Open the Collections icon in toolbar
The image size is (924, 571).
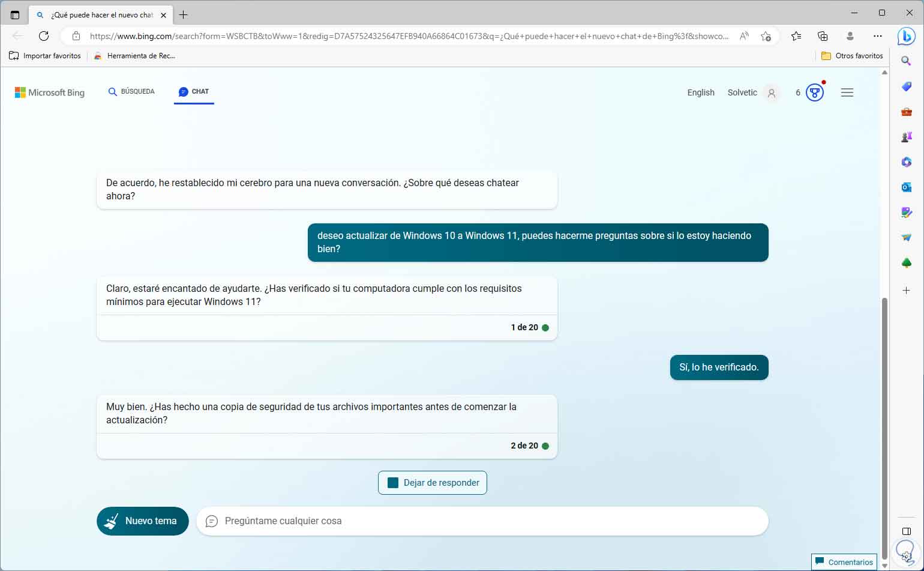(823, 36)
